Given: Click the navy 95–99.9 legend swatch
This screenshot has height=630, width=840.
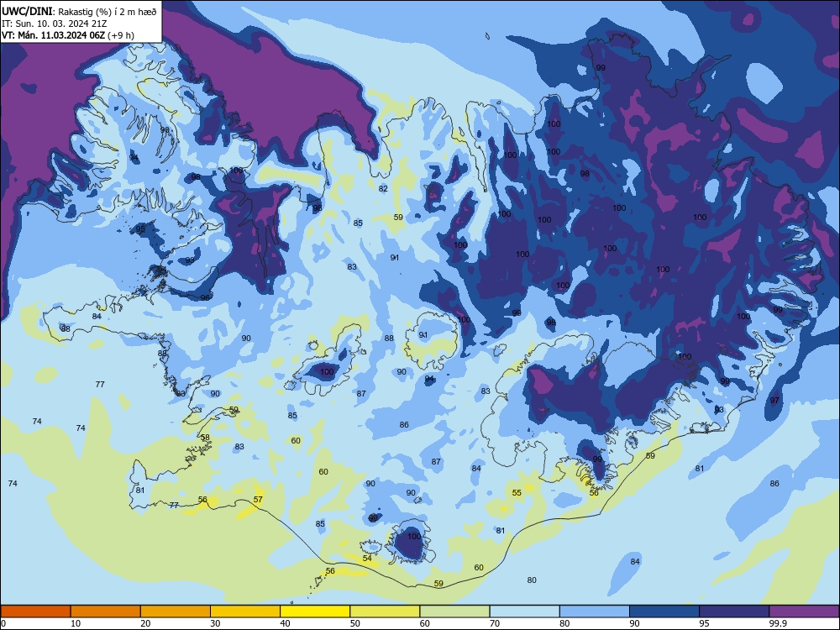Looking at the screenshot, I should 734,612.
